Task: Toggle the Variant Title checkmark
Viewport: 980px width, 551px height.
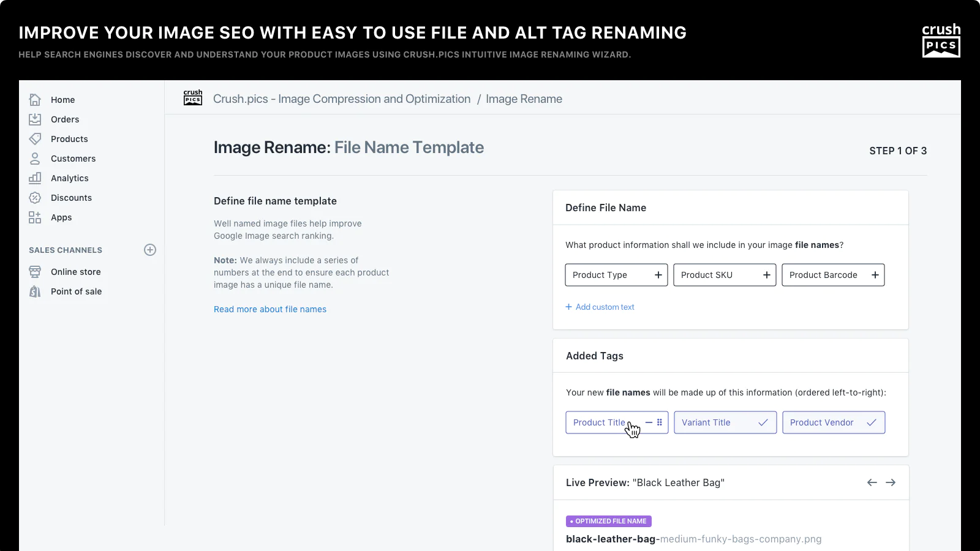Action: click(x=763, y=422)
